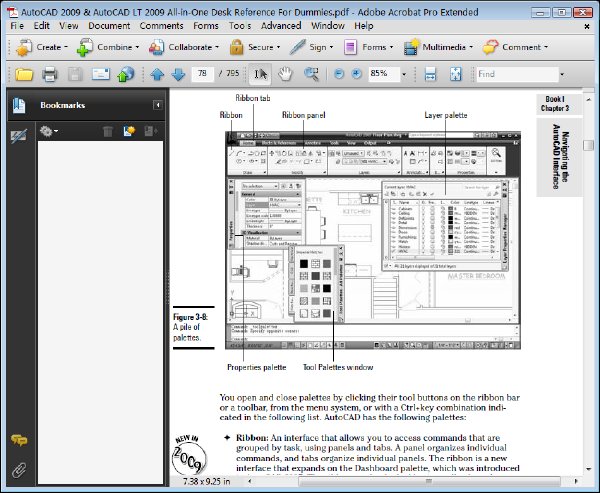Viewport: 600px width, 493px height.
Task: Go to previous page arrow
Action: click(157, 74)
